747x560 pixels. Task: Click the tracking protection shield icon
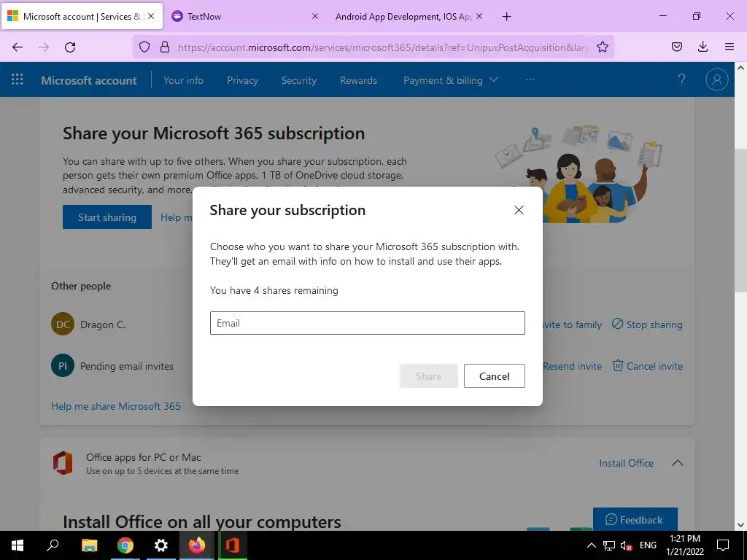(x=144, y=47)
